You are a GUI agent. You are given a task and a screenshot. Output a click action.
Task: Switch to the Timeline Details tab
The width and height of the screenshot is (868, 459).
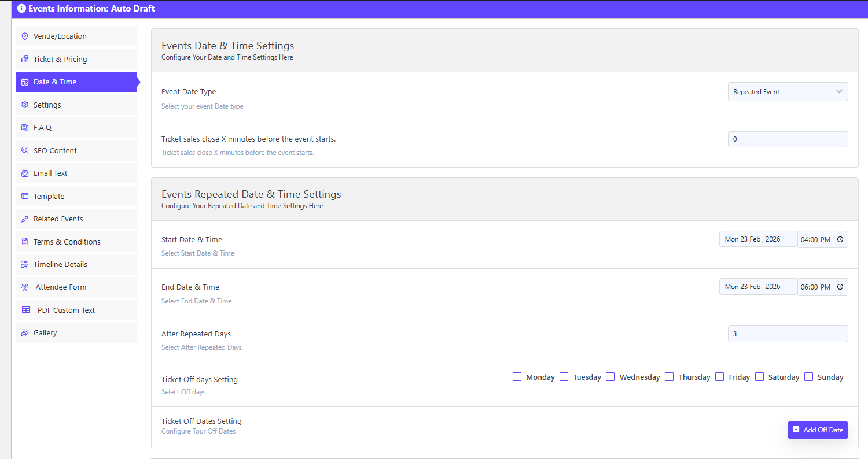tap(60, 264)
